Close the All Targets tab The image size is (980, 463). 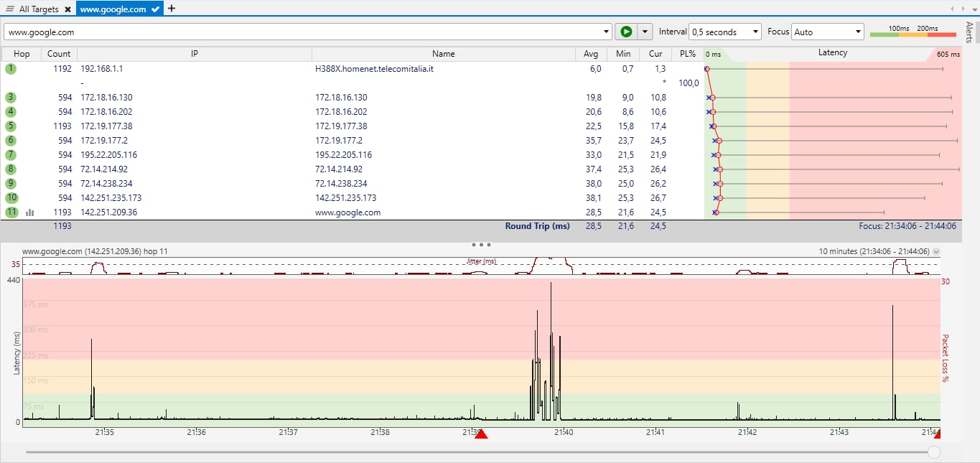pyautogui.click(x=67, y=9)
